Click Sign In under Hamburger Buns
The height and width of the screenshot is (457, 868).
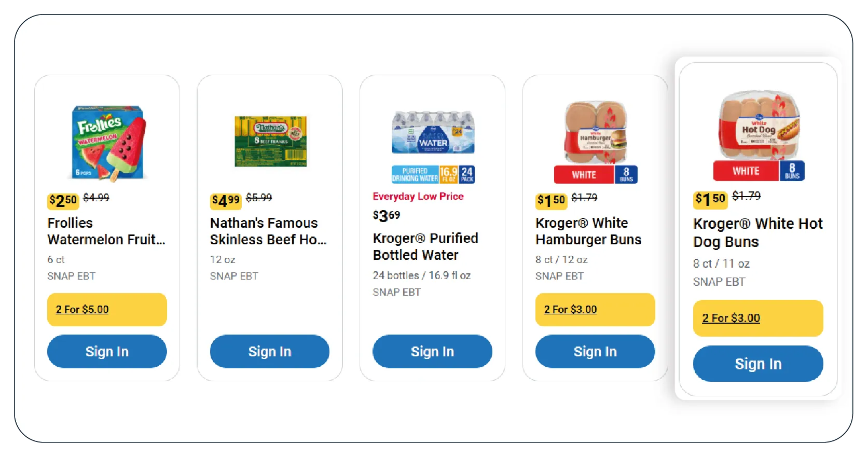click(x=595, y=352)
